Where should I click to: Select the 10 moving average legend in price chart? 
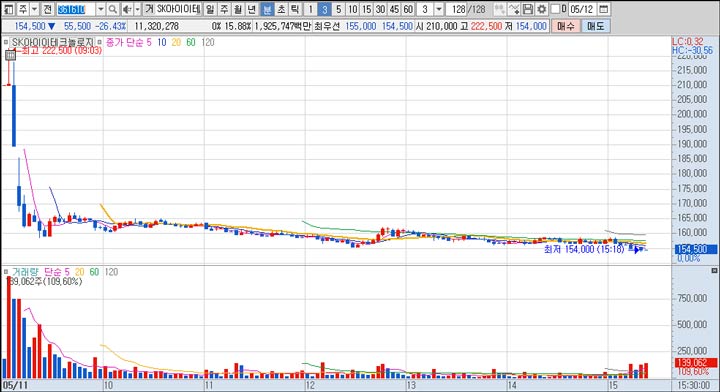pyautogui.click(x=162, y=42)
